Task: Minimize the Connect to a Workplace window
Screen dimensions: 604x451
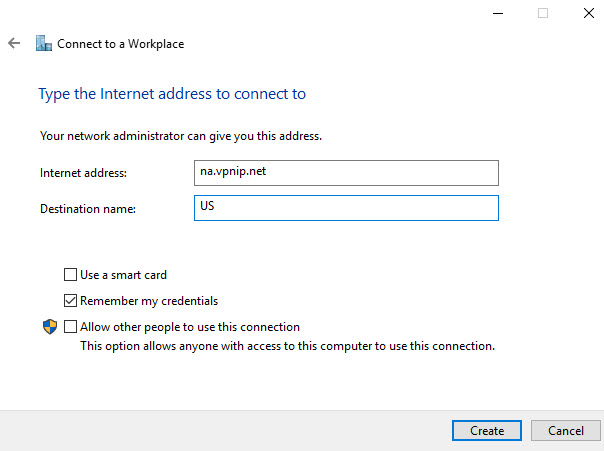Action: coord(498,13)
